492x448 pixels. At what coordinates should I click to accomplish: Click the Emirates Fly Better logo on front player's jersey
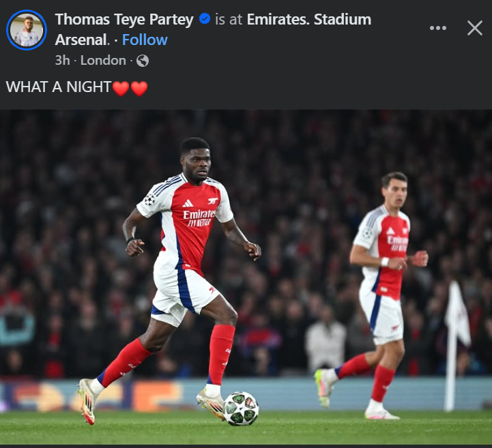pyautogui.click(x=199, y=218)
